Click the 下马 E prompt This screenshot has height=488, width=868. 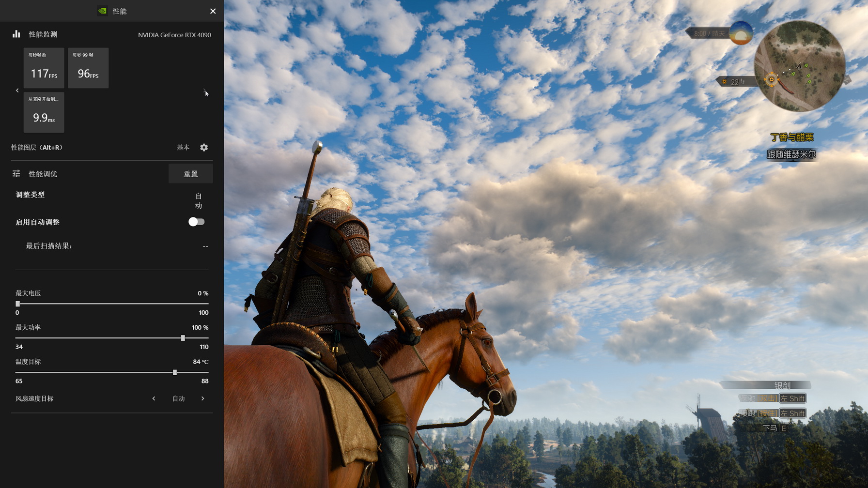(x=775, y=428)
